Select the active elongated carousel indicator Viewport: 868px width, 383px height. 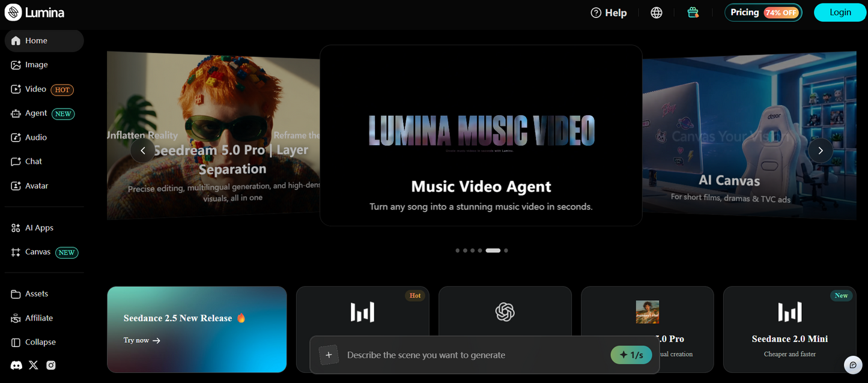point(493,250)
